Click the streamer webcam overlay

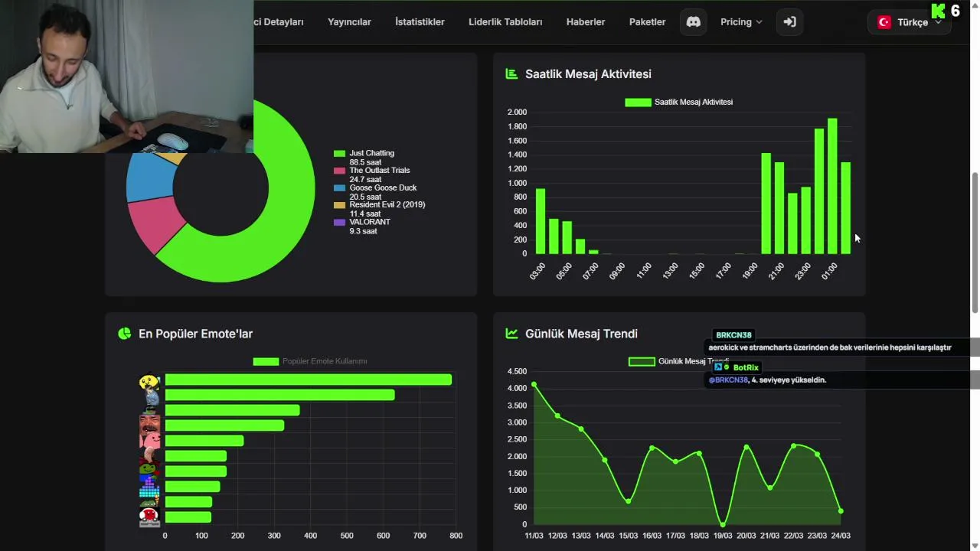tap(126, 77)
